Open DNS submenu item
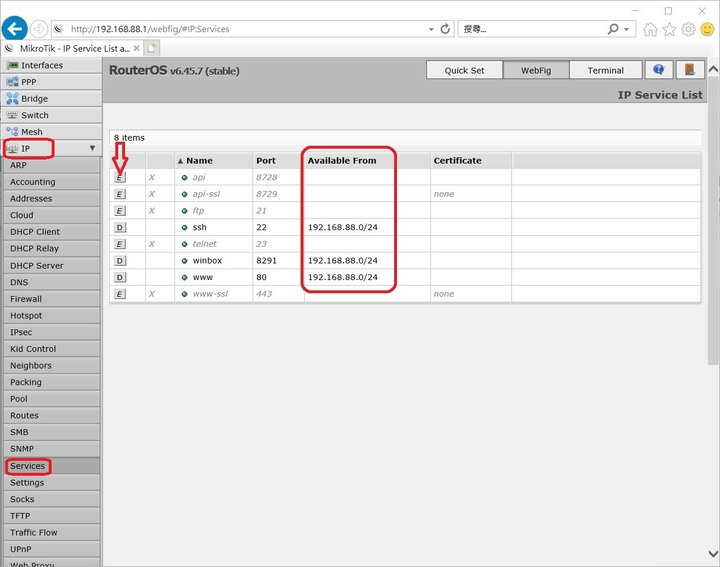 [x=51, y=282]
